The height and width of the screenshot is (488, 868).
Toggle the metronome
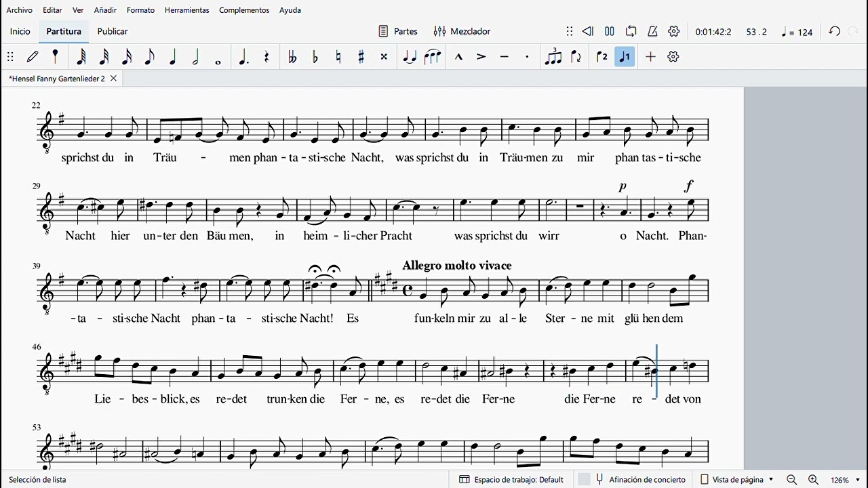(652, 31)
